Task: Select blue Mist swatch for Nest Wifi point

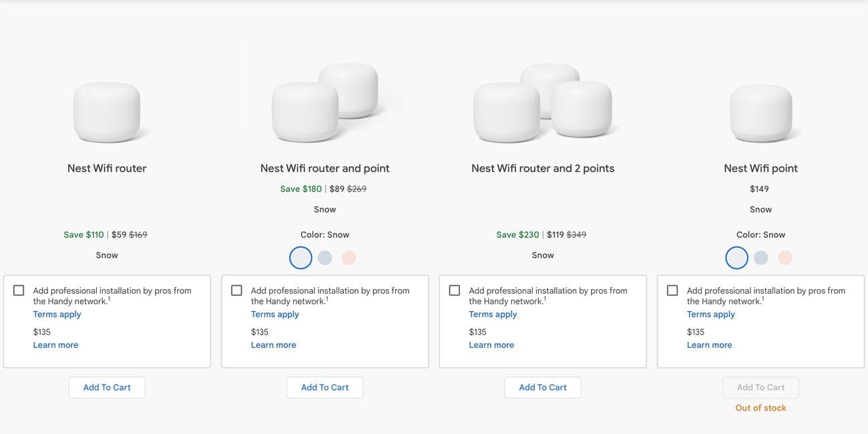Action: [x=761, y=258]
